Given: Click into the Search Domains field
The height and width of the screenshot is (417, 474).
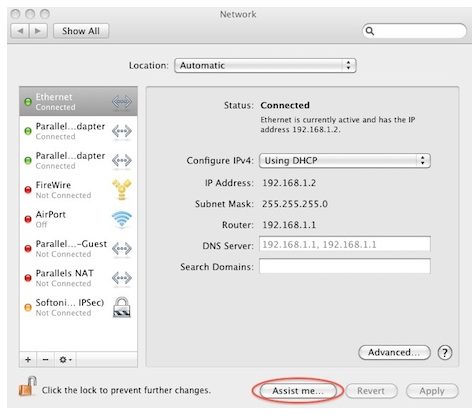Looking at the screenshot, I should 345,266.
